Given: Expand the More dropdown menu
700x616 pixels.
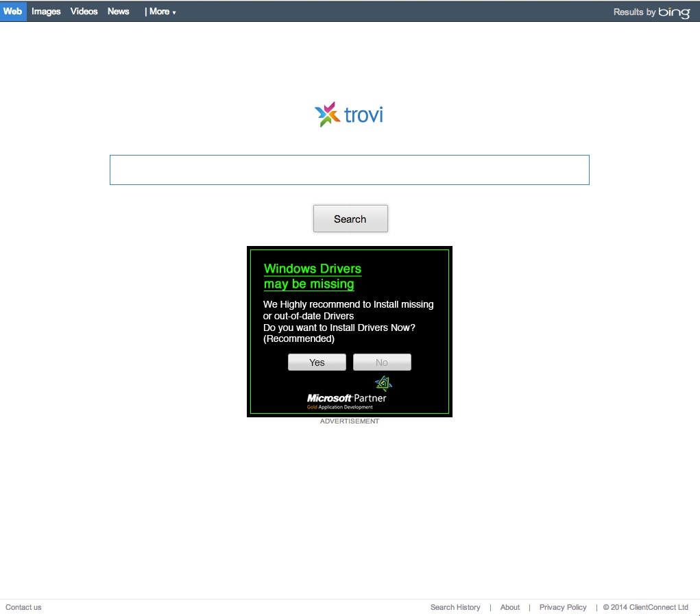Looking at the screenshot, I should pos(162,12).
